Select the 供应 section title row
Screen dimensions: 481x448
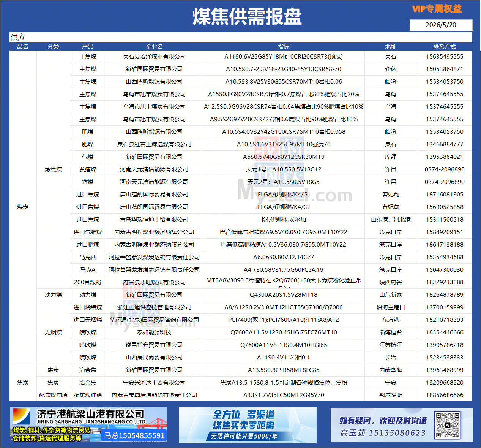pos(241,37)
